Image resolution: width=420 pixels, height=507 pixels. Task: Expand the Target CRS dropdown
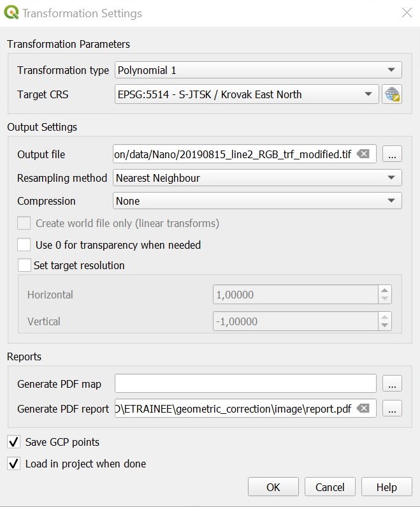click(x=246, y=94)
